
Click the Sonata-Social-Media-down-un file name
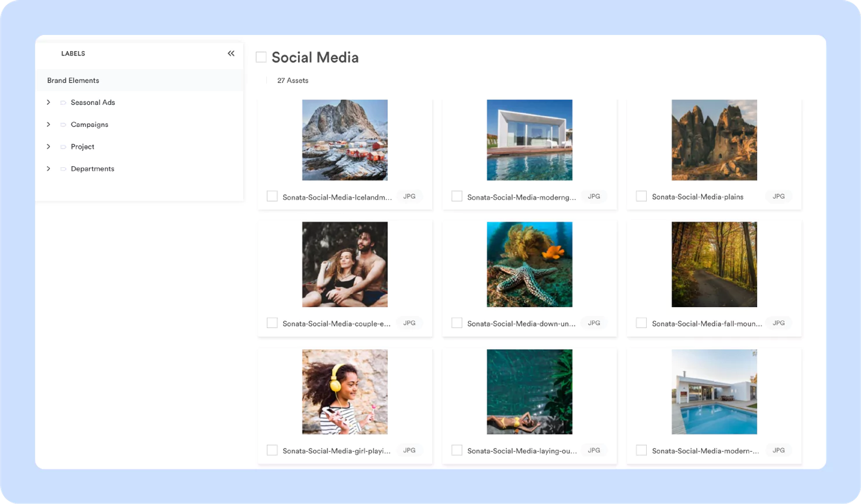[521, 323]
